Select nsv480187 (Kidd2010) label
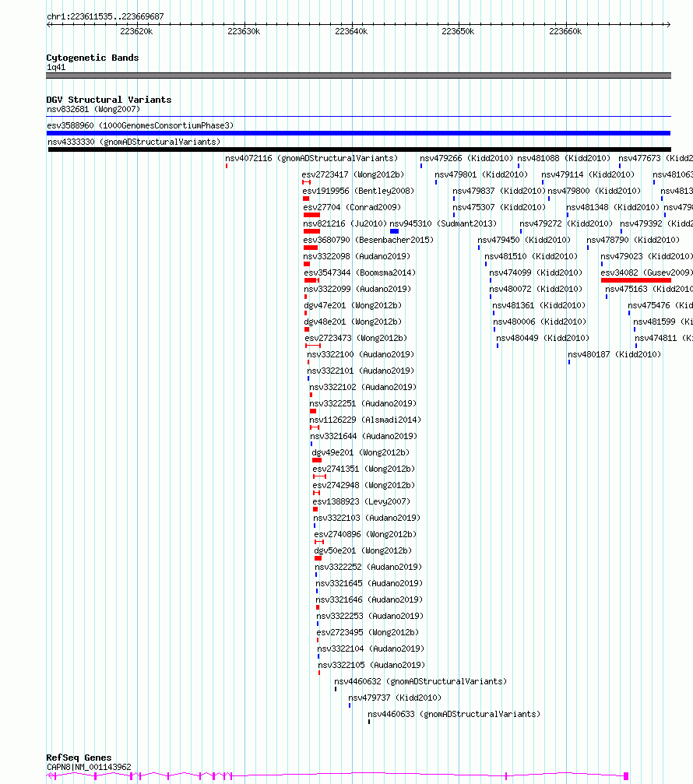This screenshot has height=784, width=693. pyautogui.click(x=614, y=354)
